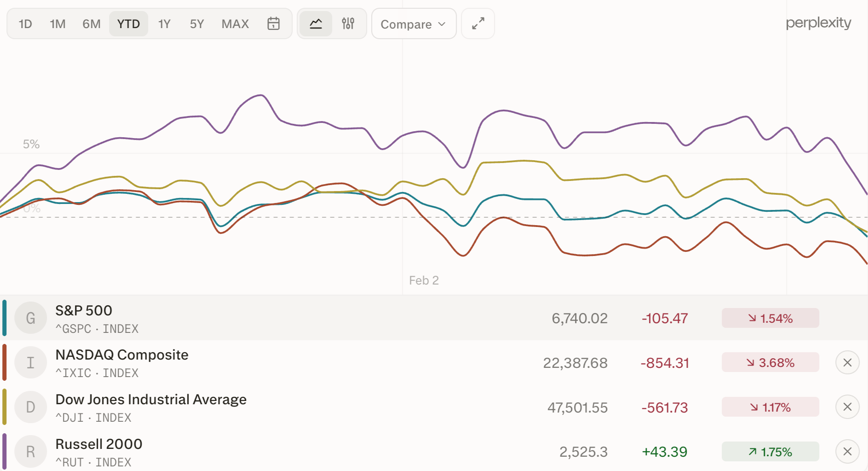
Task: Open the custom date range calendar
Action: (274, 23)
